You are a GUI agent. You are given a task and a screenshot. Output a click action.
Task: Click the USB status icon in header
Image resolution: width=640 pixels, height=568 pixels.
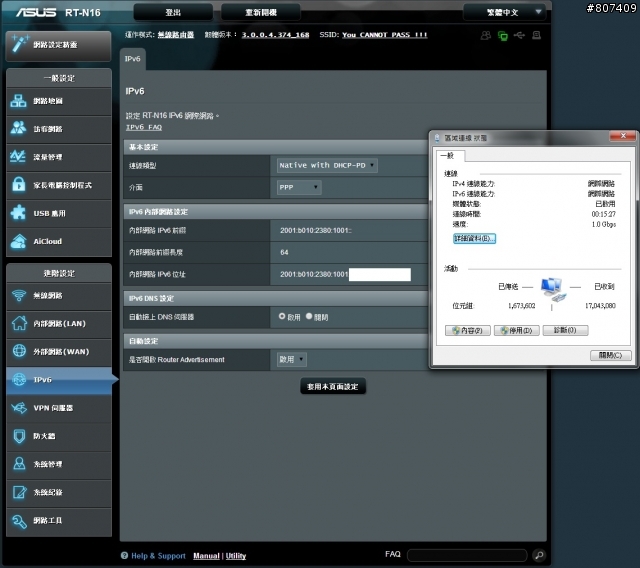tap(519, 36)
